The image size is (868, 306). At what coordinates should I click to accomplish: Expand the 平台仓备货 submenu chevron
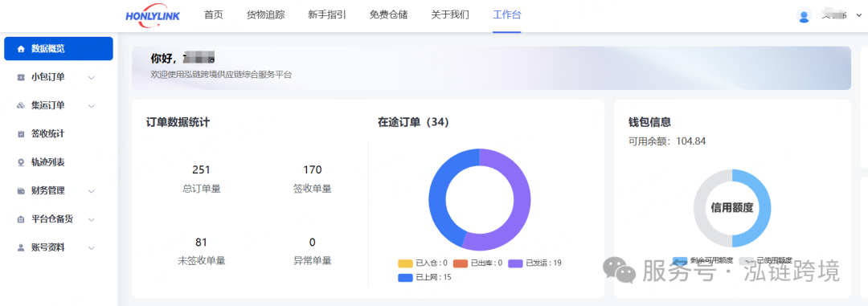(x=92, y=219)
